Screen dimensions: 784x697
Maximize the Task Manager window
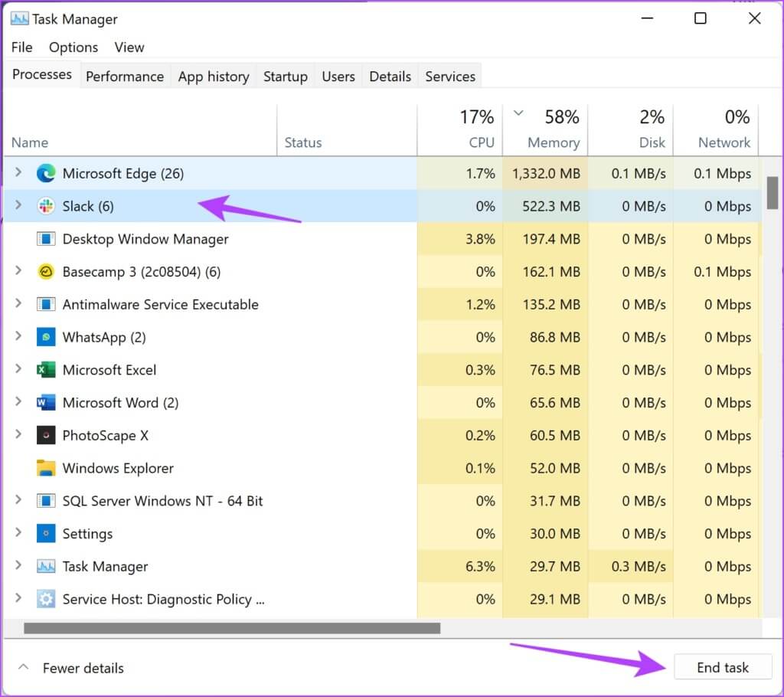[x=701, y=18]
